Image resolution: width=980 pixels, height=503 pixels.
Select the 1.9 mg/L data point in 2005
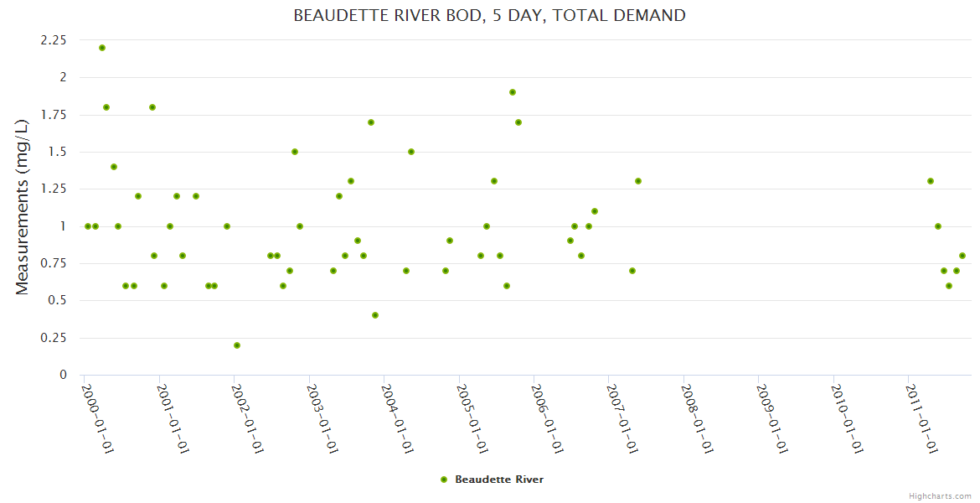tap(513, 92)
